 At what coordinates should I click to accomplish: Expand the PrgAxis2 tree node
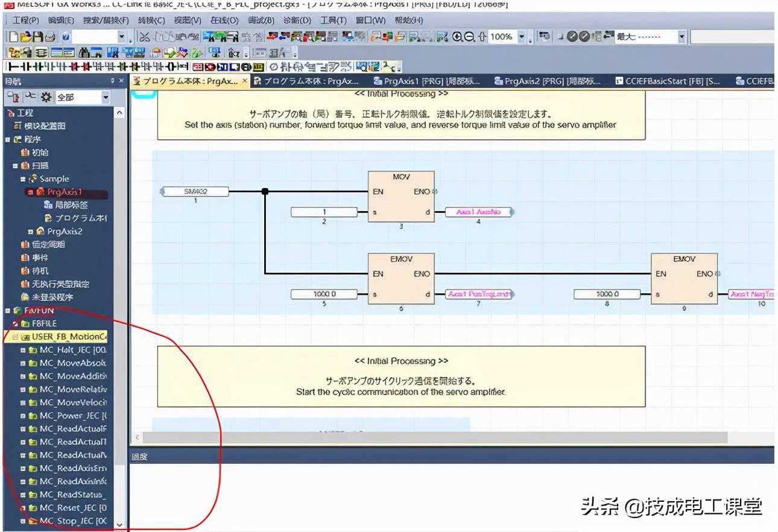point(30,232)
